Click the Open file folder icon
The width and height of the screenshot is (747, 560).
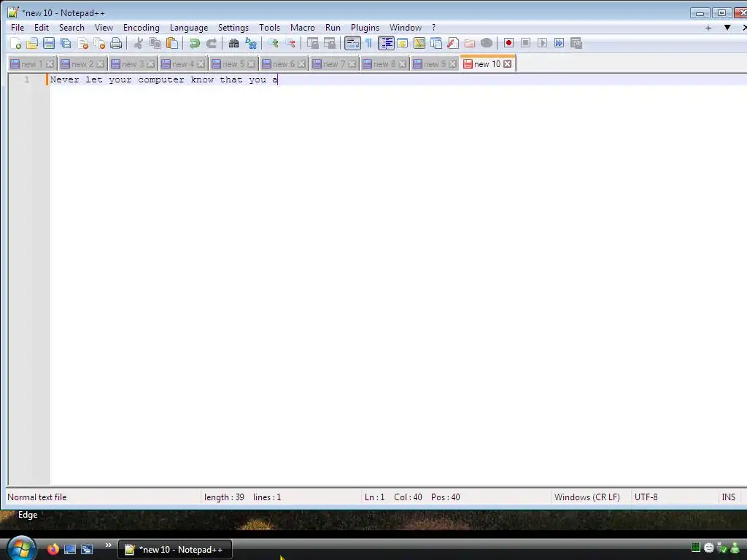(x=32, y=43)
